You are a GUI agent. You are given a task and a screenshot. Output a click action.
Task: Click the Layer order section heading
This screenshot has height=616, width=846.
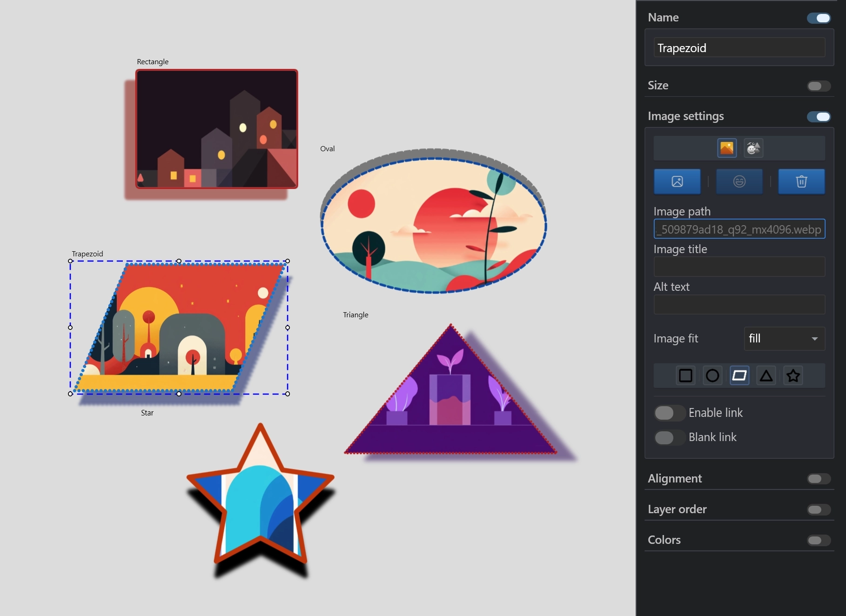point(677,509)
